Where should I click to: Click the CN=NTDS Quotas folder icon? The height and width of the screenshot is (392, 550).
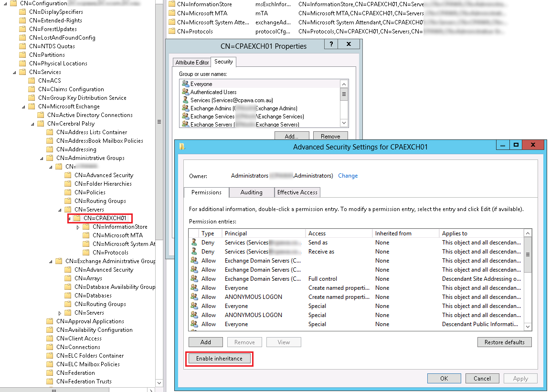coord(22,46)
